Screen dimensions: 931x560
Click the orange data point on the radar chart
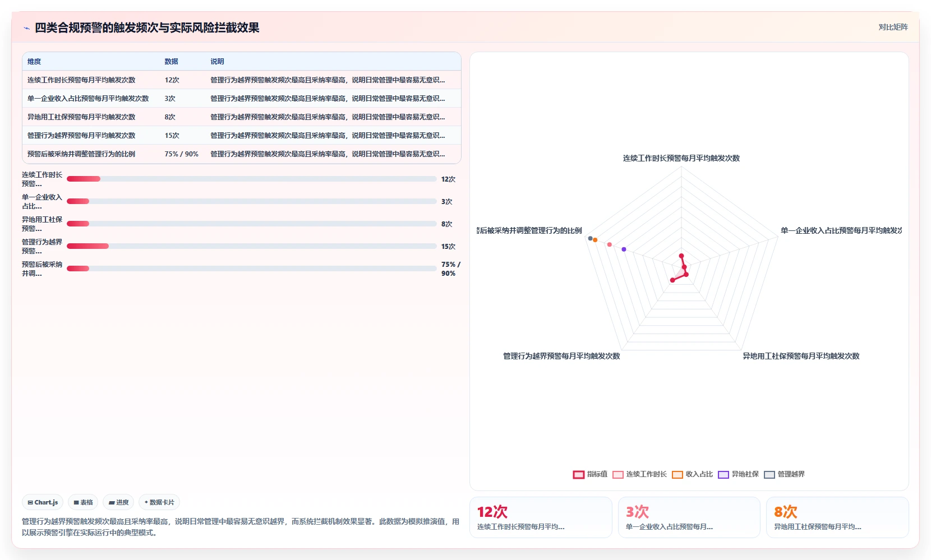595,240
